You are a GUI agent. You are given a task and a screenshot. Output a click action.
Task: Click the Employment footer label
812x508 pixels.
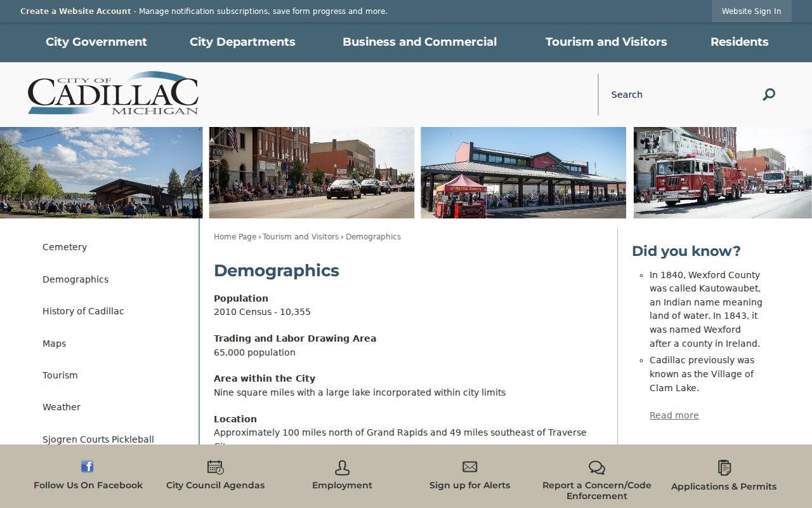342,485
